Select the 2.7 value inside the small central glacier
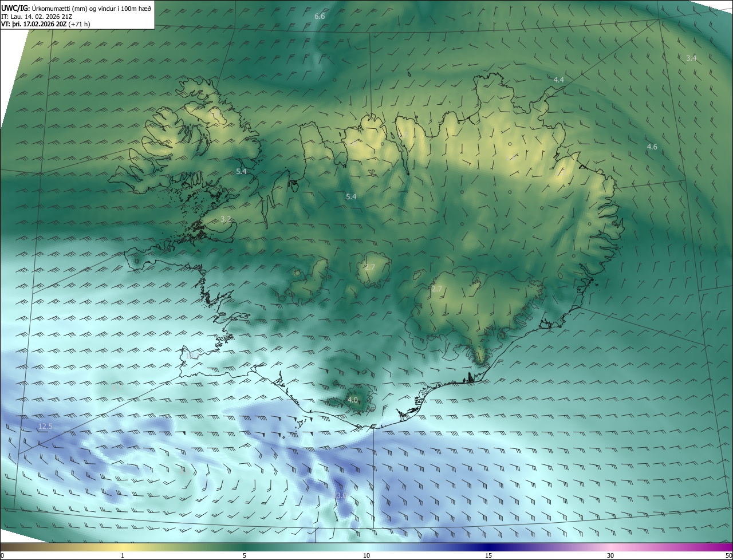The image size is (733, 560). (370, 267)
